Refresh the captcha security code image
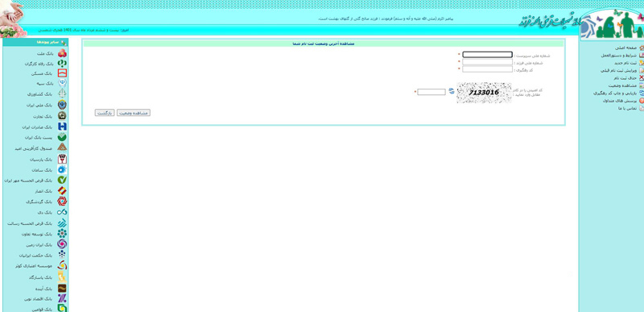The width and height of the screenshot is (644, 312). tap(452, 91)
